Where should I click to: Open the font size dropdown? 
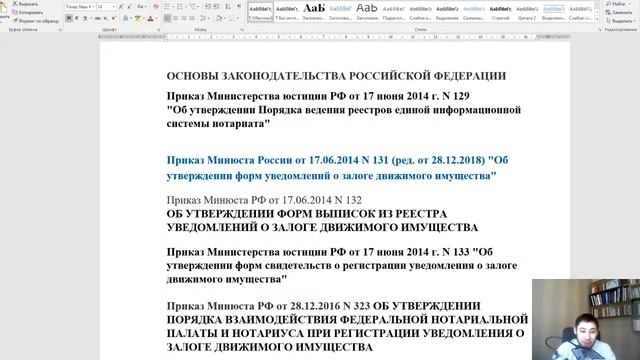[x=113, y=7]
